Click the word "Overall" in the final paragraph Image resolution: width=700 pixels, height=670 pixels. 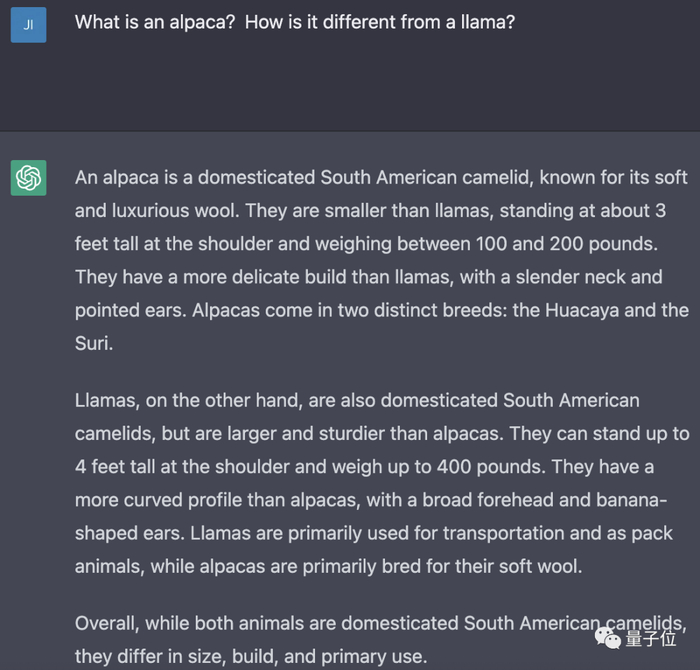[109, 624]
